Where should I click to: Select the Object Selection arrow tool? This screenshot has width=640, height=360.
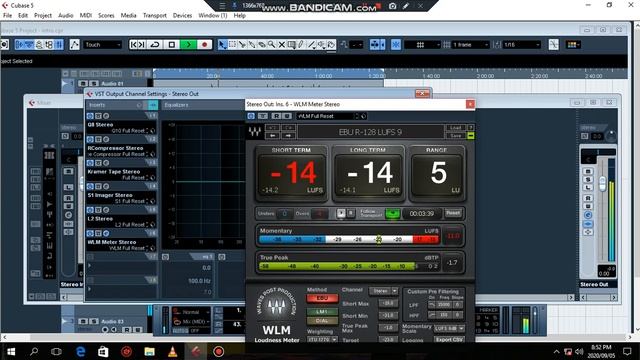coord(222,44)
